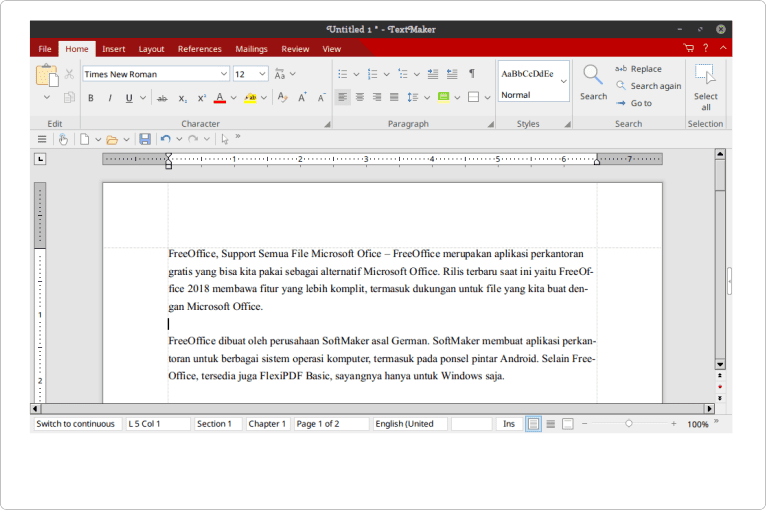Switch to the Review ribbon tab
The width and height of the screenshot is (766, 510).
tap(295, 49)
